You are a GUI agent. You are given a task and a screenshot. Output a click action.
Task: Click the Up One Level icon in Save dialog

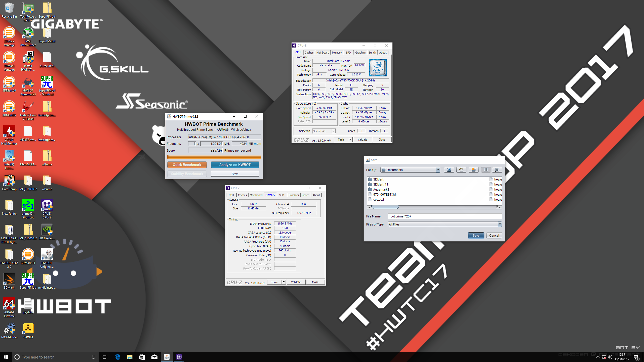pos(449,170)
